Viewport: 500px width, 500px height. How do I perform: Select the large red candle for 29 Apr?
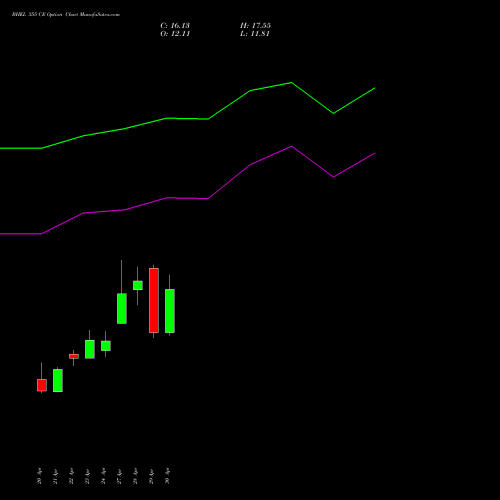click(154, 300)
